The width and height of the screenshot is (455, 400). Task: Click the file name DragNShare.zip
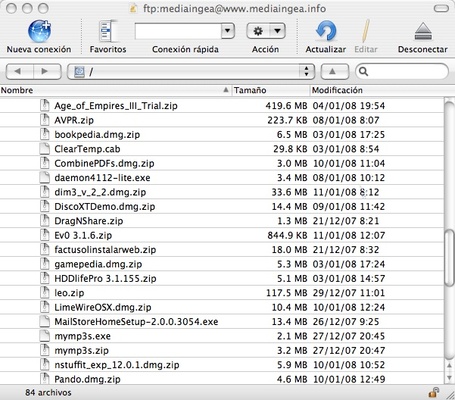click(89, 221)
